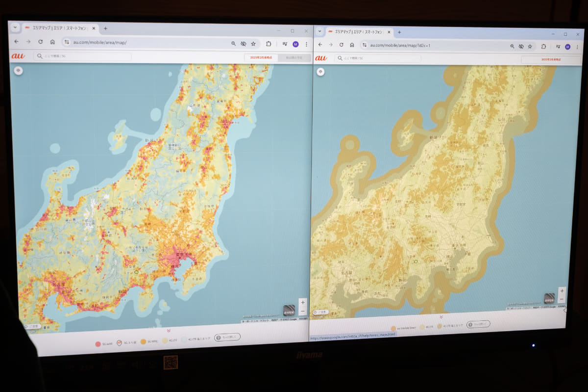Open Extensions in the left browser window
588x392 pixels.
(269, 44)
